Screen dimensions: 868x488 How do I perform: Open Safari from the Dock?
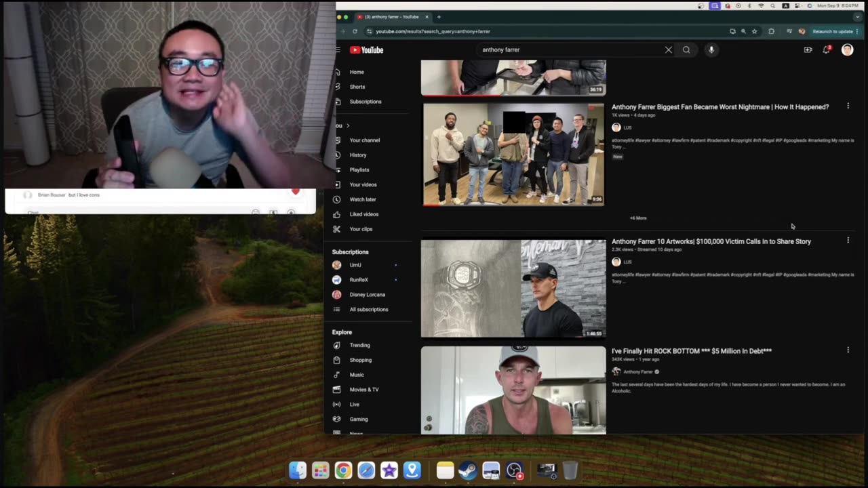366,470
